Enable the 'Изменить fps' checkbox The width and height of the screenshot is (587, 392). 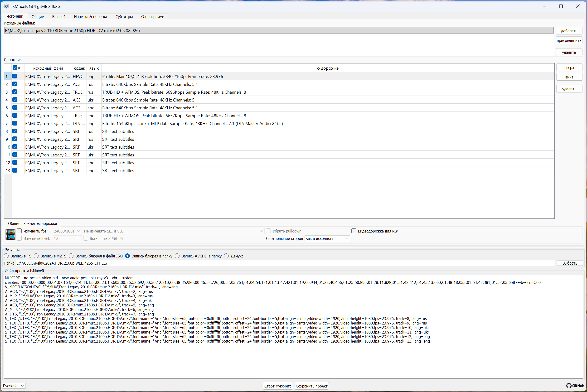19,231
